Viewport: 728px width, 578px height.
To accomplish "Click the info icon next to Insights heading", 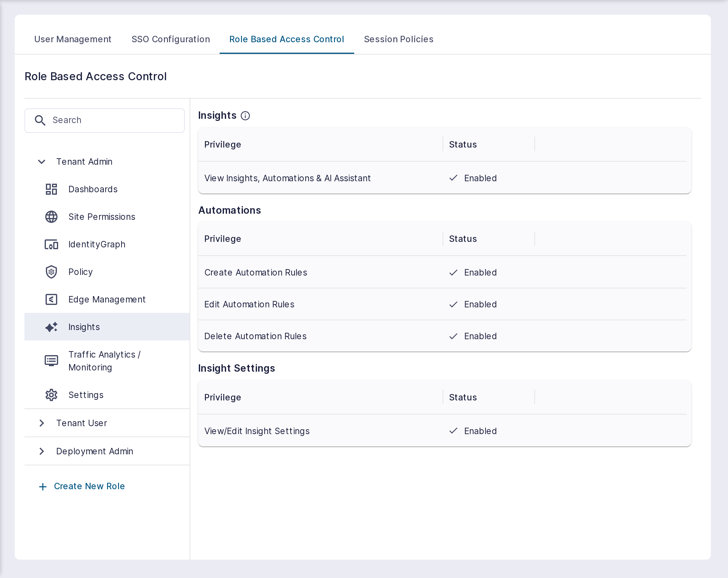I will tap(245, 116).
